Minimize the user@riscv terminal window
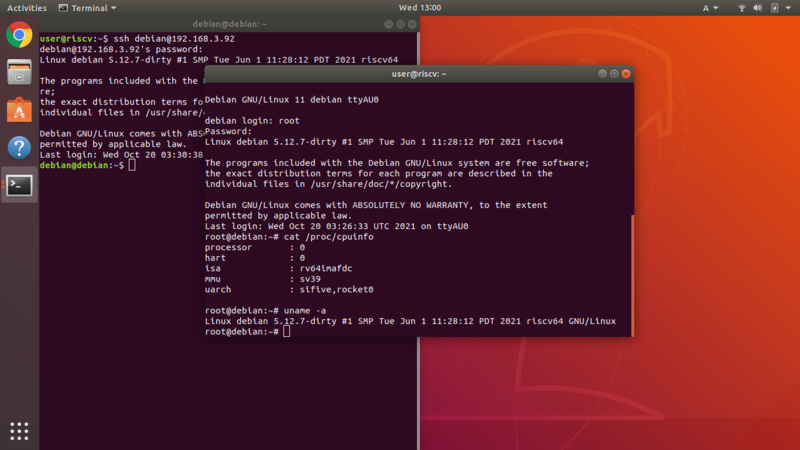Viewport: 800px width, 450px height. (603, 74)
